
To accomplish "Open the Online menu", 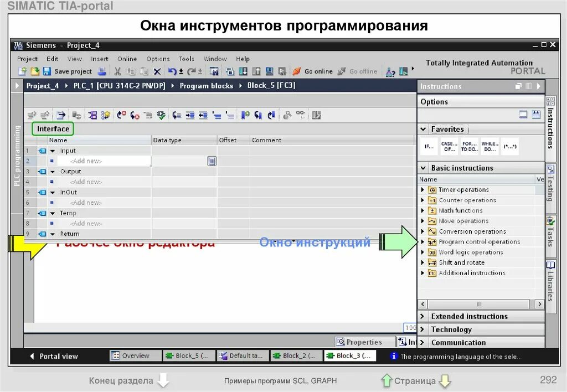I will pos(127,59).
